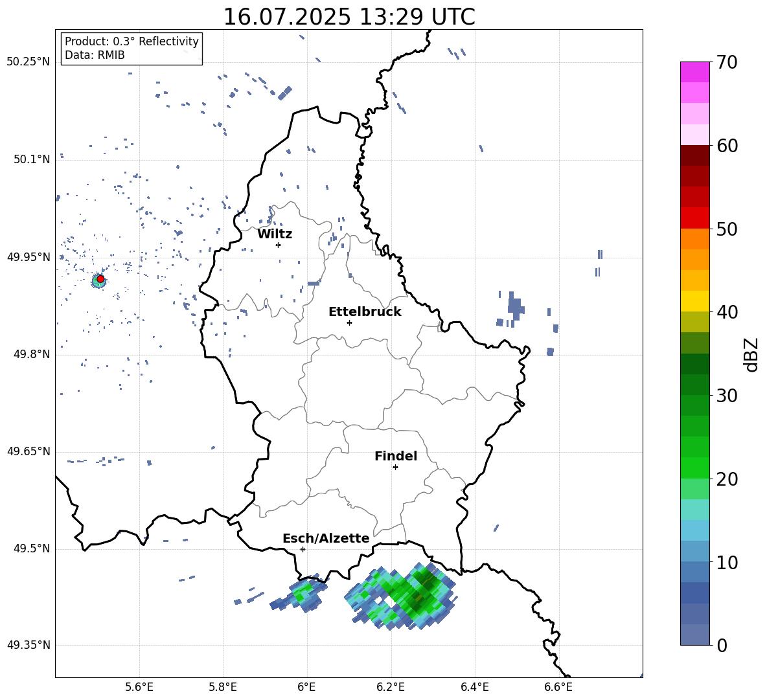Click the 49.65°N latitude label

(x=29, y=451)
